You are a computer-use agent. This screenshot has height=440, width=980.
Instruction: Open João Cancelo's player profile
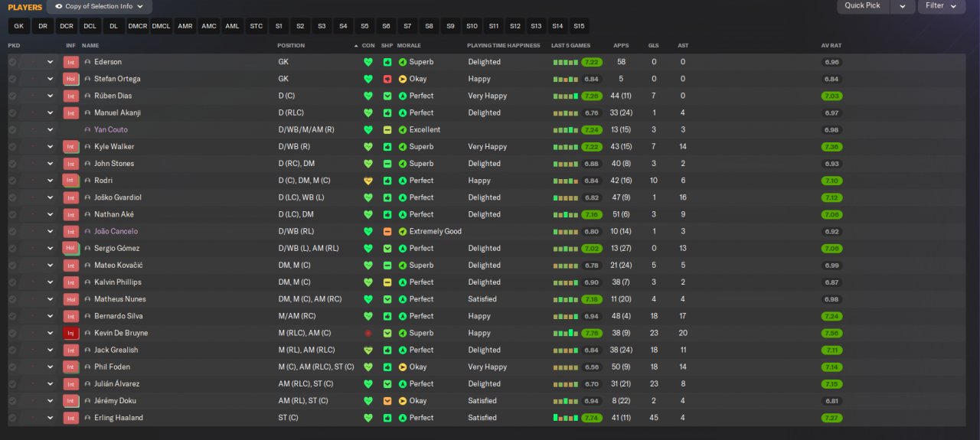116,231
